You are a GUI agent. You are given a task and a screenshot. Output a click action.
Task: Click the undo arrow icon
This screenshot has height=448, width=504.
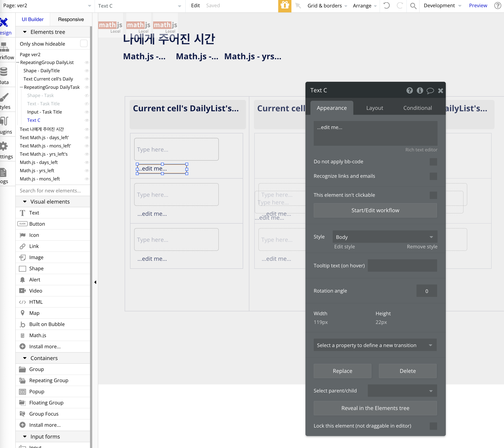point(386,5)
